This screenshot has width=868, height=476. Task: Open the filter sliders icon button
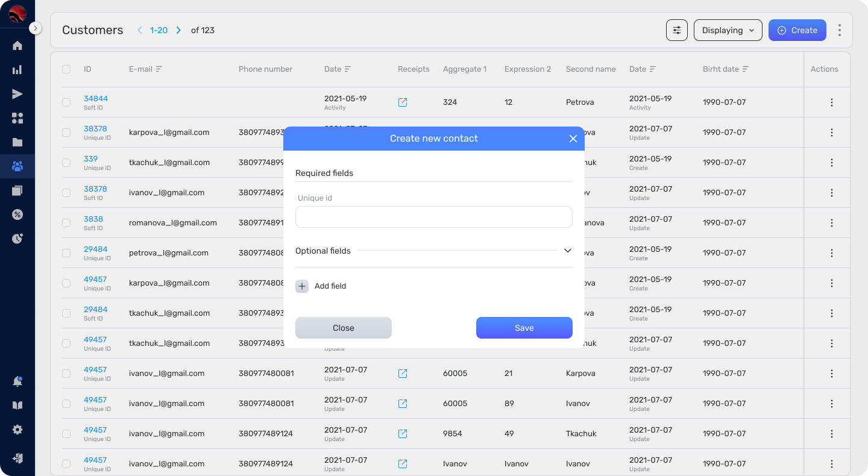point(677,30)
